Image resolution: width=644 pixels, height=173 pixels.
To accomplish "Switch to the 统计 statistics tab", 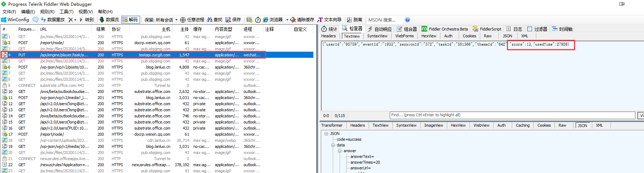I will click(x=329, y=29).
